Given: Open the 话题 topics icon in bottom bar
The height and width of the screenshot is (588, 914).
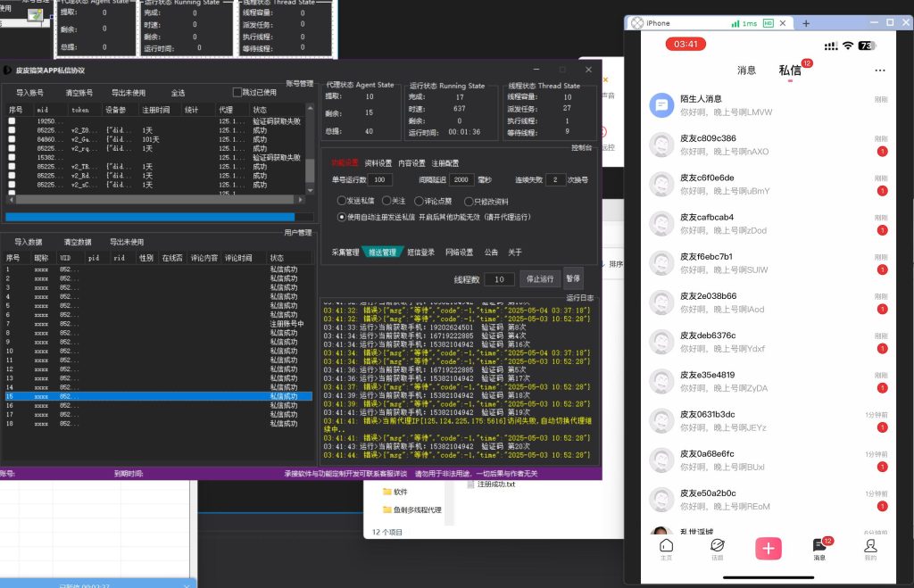Looking at the screenshot, I should 717,547.
